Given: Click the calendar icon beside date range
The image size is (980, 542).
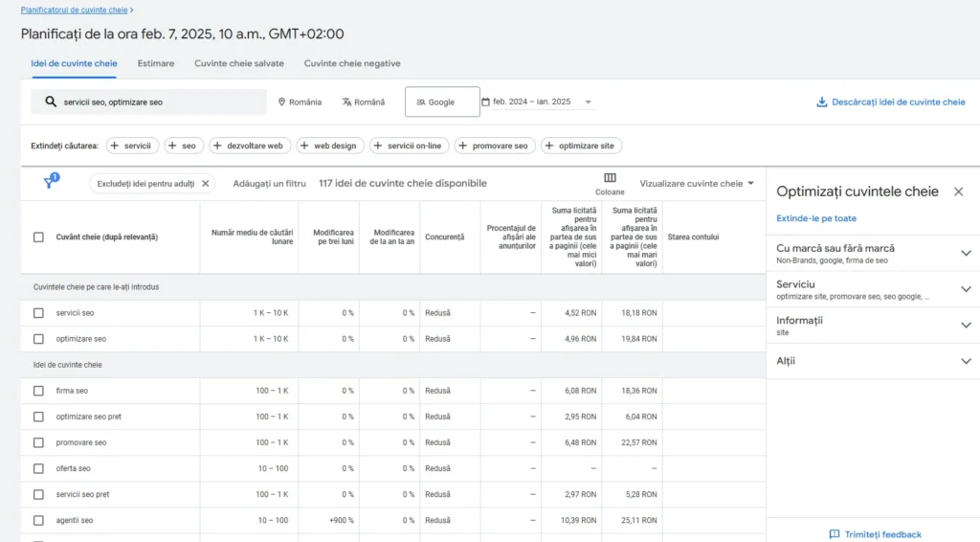Looking at the screenshot, I should point(485,102).
